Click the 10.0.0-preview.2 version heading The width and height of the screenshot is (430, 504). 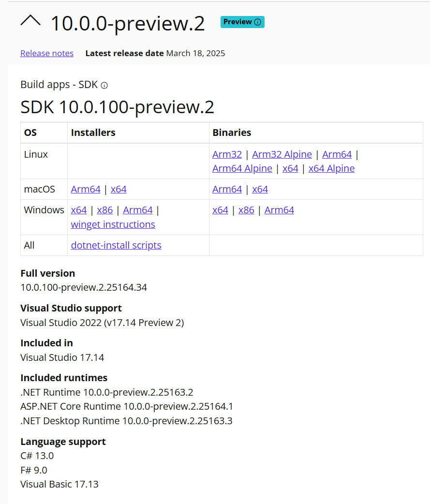coord(128,24)
